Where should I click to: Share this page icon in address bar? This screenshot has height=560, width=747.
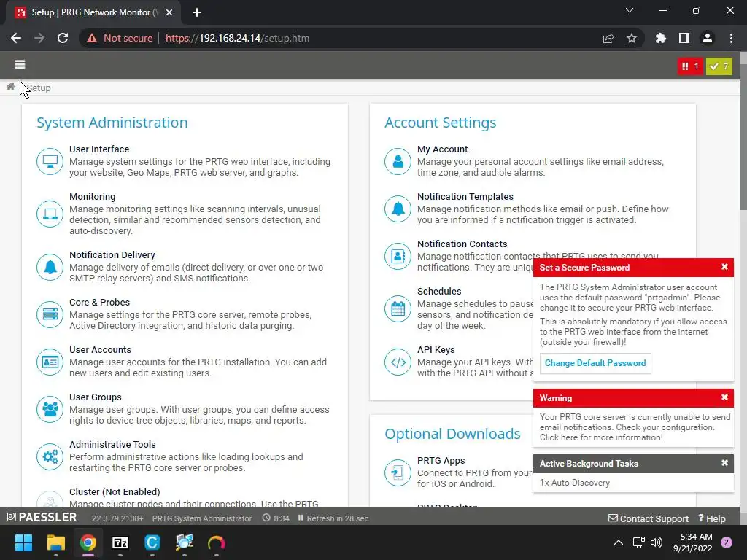point(608,38)
